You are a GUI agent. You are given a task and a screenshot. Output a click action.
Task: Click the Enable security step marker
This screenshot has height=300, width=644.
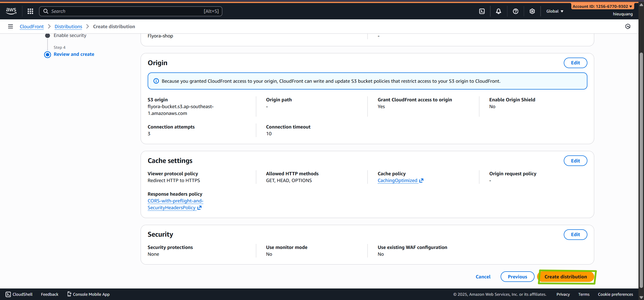(48, 35)
